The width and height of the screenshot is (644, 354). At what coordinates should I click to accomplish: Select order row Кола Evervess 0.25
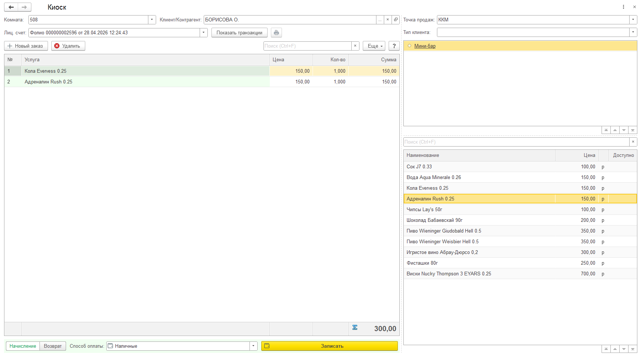202,71
